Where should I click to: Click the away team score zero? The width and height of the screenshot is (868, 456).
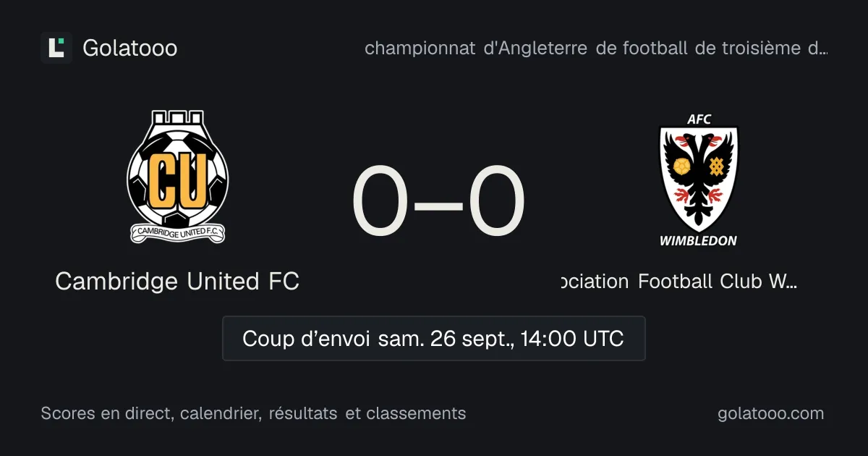496,202
